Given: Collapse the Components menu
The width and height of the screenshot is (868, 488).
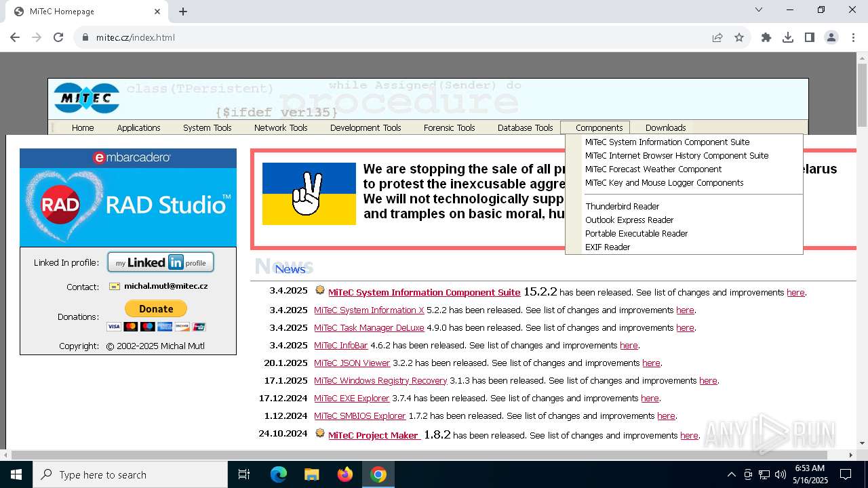Looking at the screenshot, I should point(595,127).
